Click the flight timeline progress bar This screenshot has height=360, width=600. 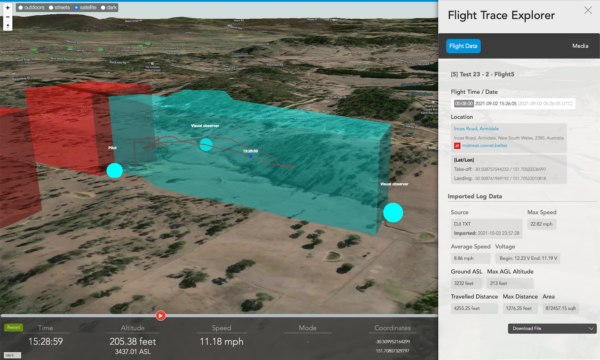click(219, 316)
